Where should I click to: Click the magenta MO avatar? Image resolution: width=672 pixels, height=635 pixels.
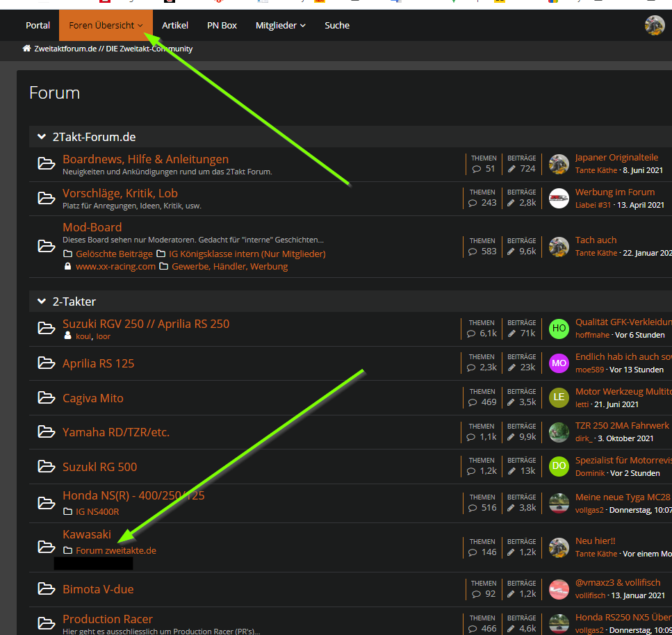(x=559, y=363)
